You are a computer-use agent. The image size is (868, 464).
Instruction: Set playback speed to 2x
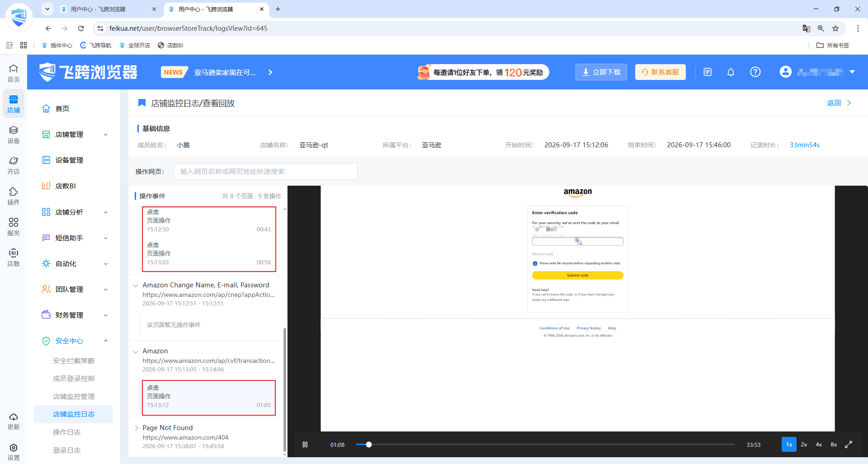(x=804, y=445)
